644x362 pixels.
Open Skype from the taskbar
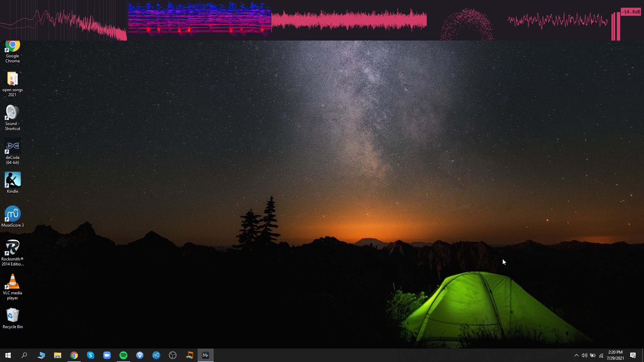(x=90, y=355)
